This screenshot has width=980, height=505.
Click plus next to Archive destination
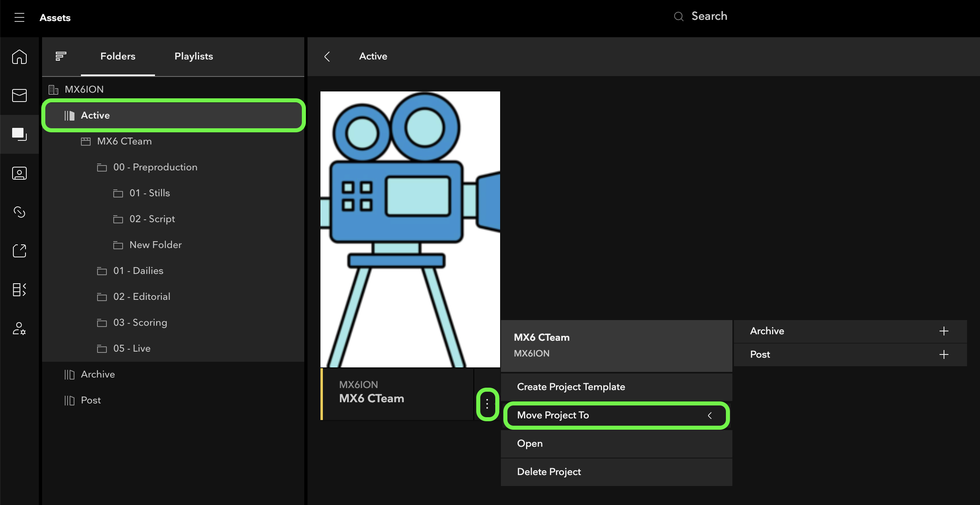944,331
